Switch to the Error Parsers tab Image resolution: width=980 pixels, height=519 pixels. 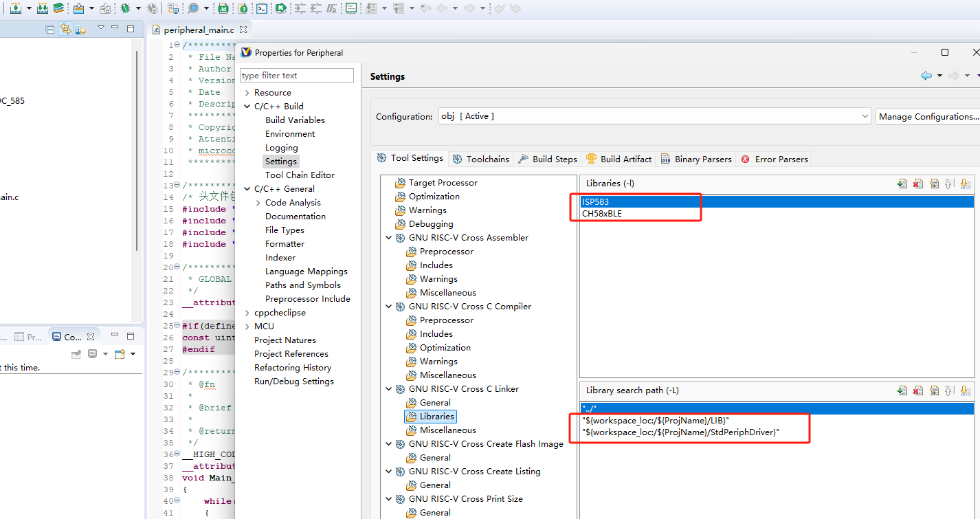[x=775, y=159]
